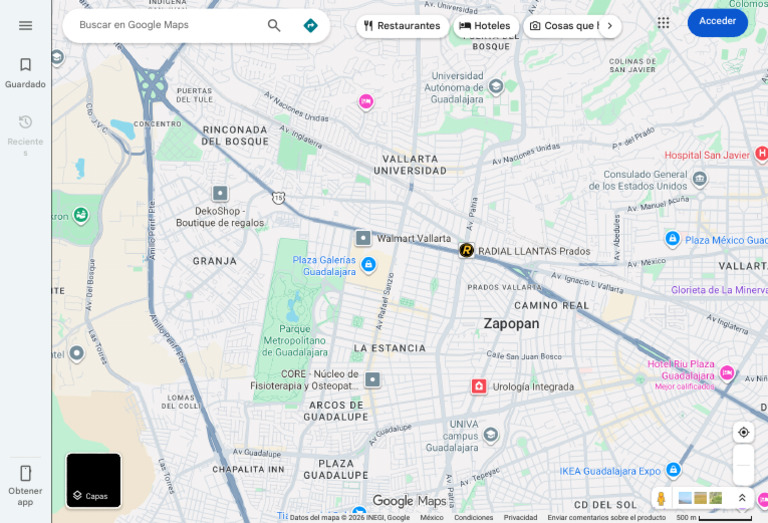The image size is (768, 523).
Task: Select IKEA Guadalajara Expo pin
Action: click(x=673, y=470)
